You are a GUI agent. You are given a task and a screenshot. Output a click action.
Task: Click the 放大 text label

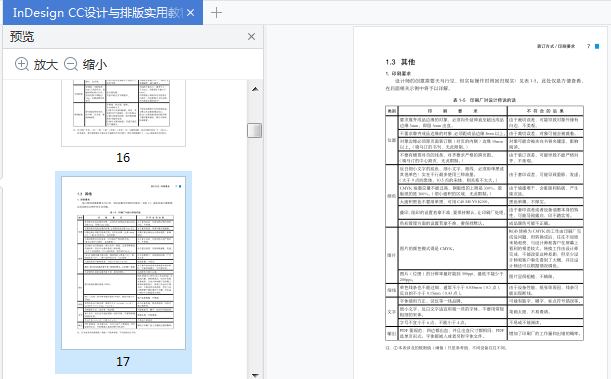pyautogui.click(x=46, y=65)
